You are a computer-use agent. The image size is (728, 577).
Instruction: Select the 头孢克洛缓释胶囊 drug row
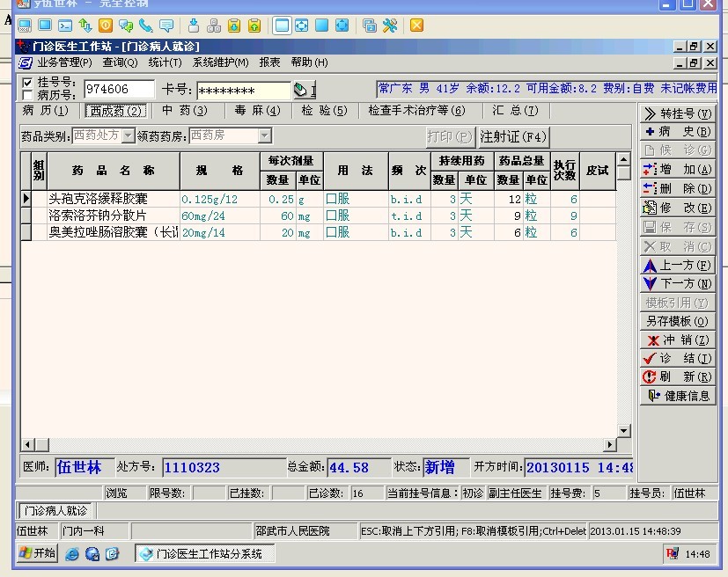click(x=319, y=199)
